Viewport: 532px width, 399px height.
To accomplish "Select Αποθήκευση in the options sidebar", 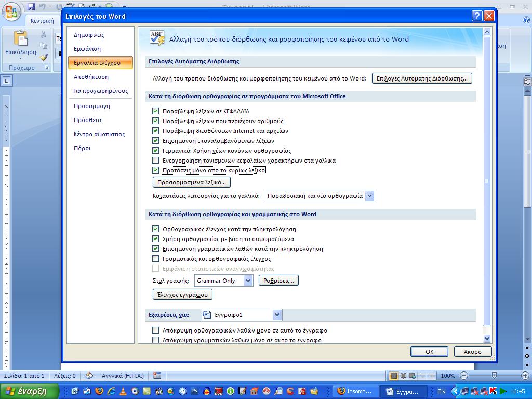I will point(91,77).
